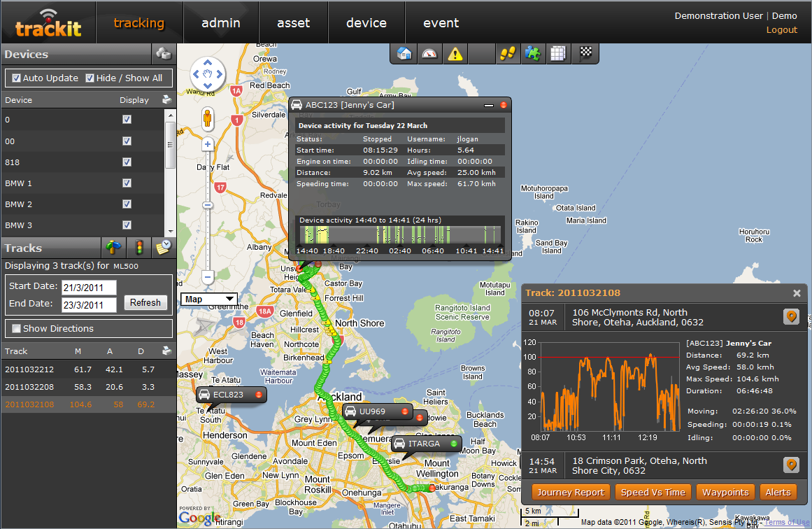Uncheck display for BMW 2
This screenshot has width=812, height=529.
127,204
